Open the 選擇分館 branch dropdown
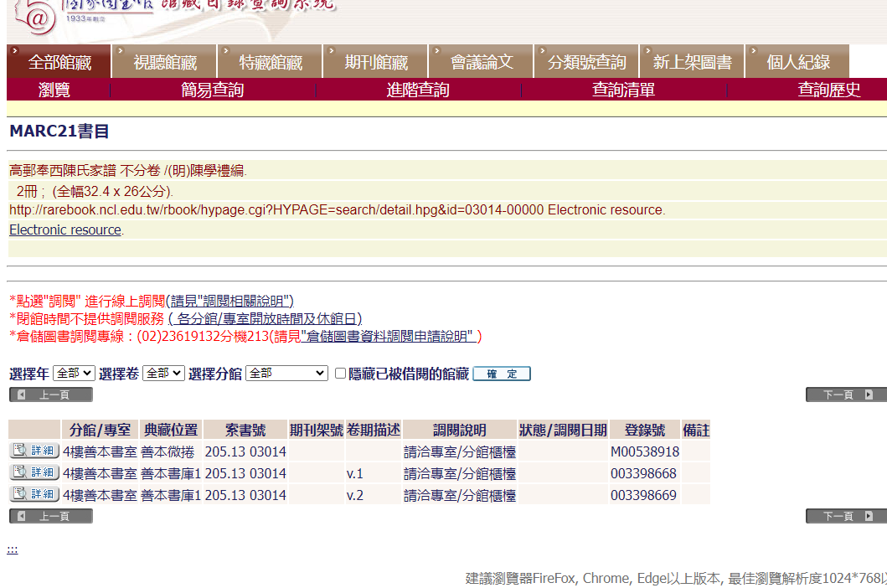 click(x=285, y=373)
